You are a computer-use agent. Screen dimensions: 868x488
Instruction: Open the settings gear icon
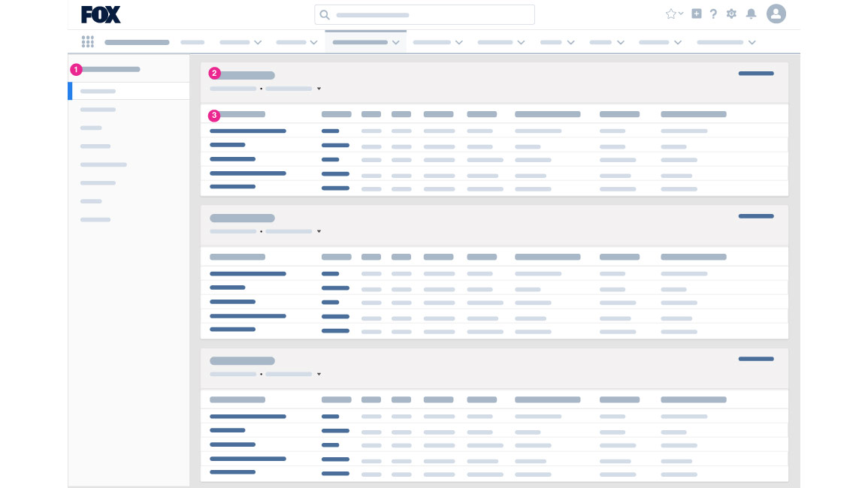(731, 14)
